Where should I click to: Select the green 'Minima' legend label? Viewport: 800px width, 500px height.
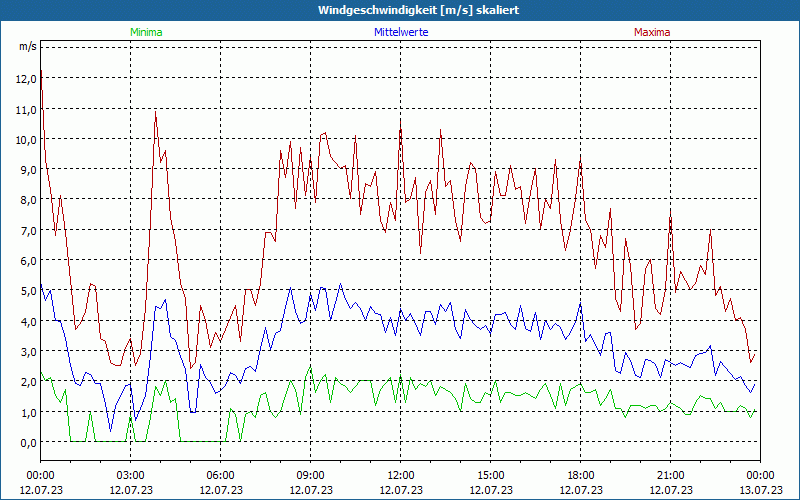pos(146,32)
